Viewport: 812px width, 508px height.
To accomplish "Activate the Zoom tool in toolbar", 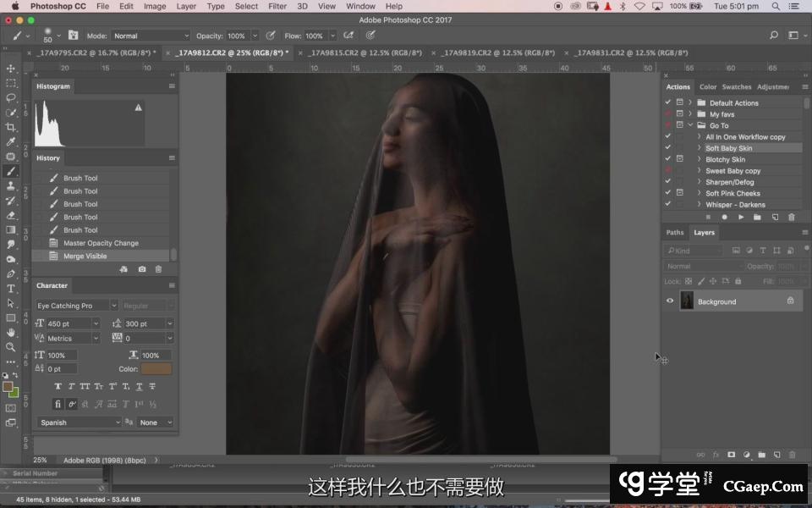I will [x=11, y=347].
